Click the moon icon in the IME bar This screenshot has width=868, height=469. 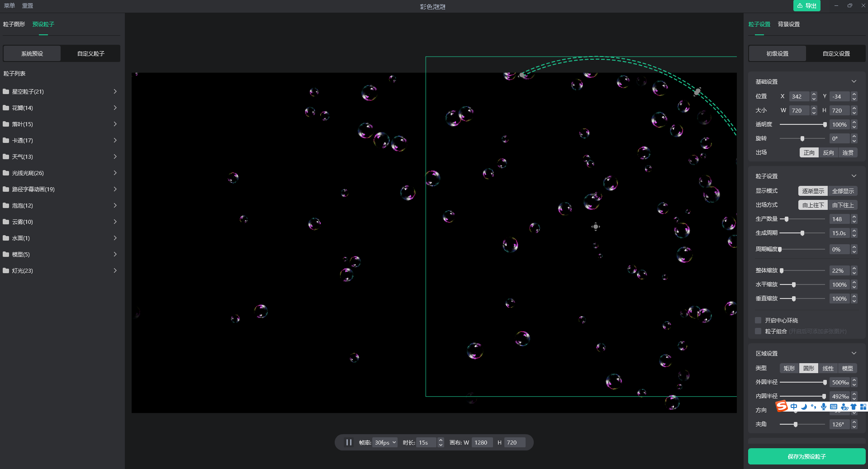tap(804, 407)
